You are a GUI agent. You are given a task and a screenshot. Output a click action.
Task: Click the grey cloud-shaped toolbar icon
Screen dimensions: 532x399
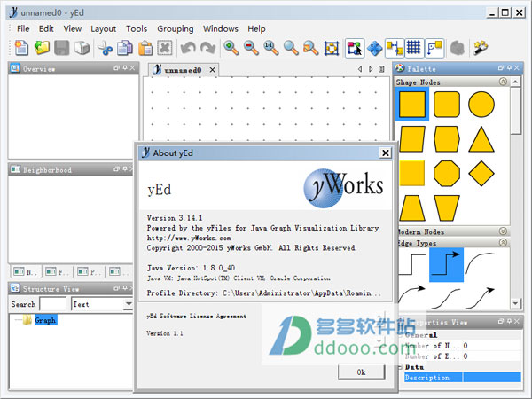point(458,48)
